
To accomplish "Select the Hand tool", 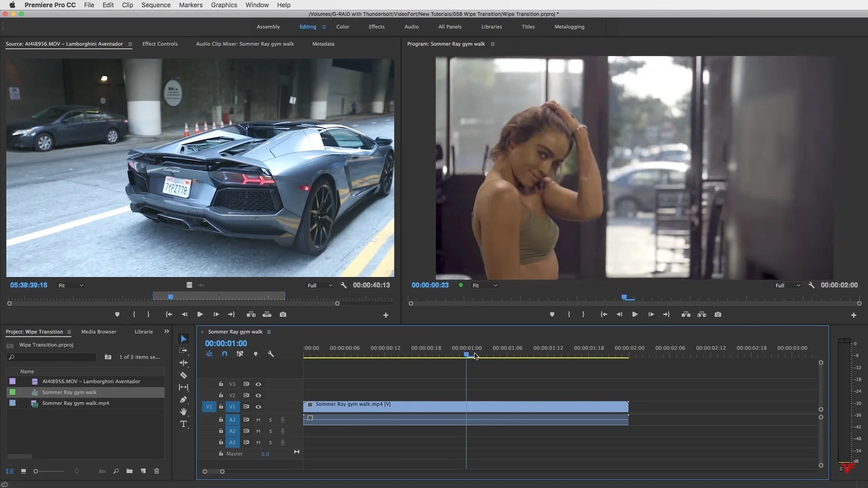I will 184,412.
